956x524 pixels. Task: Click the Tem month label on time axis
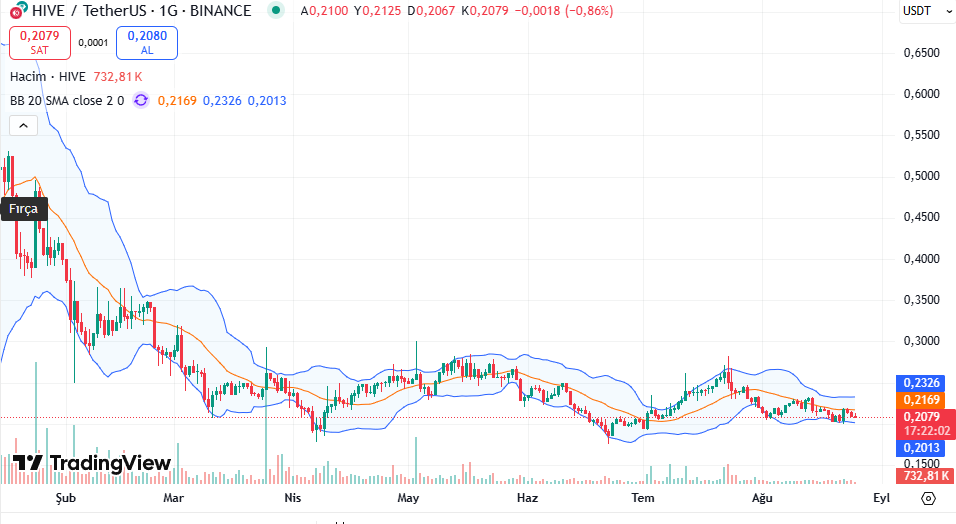643,498
